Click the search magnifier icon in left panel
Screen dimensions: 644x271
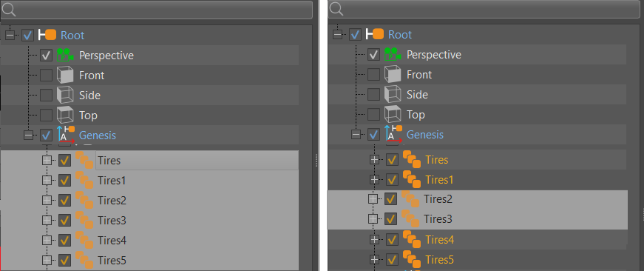click(9, 9)
